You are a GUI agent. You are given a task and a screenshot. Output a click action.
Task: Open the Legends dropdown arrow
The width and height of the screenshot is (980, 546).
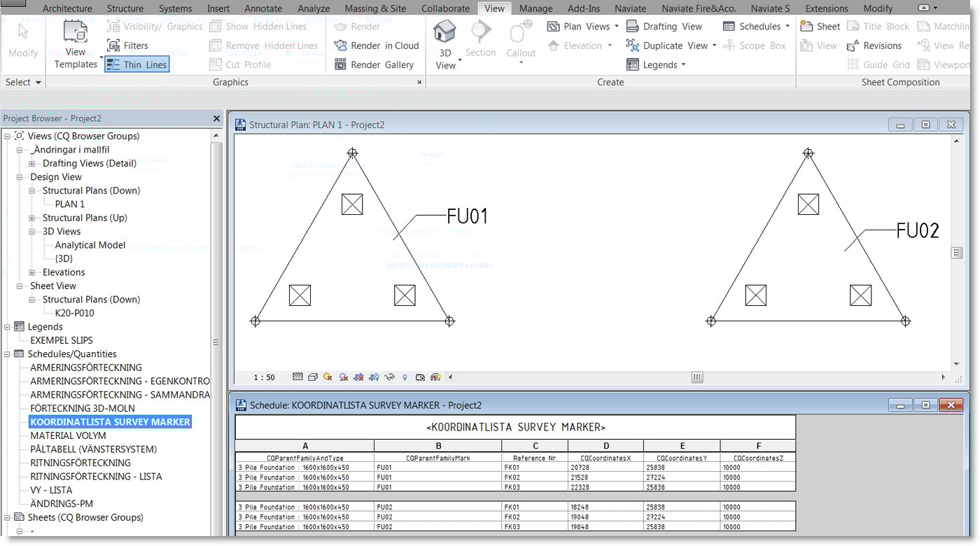tap(683, 65)
